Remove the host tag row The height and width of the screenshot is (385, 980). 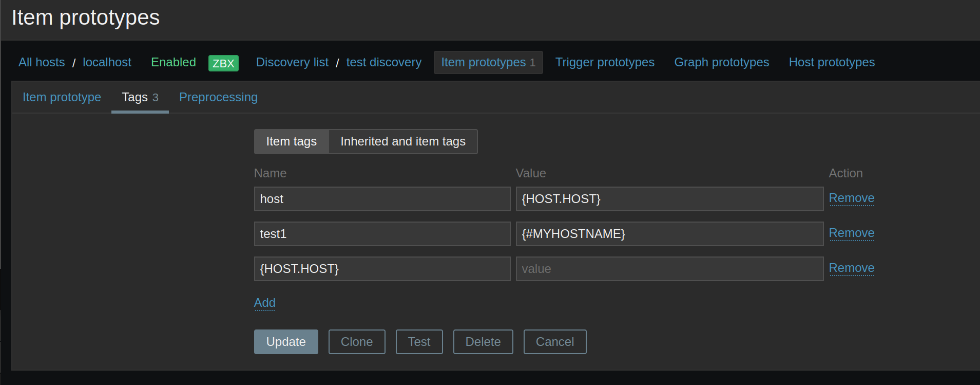coord(851,198)
